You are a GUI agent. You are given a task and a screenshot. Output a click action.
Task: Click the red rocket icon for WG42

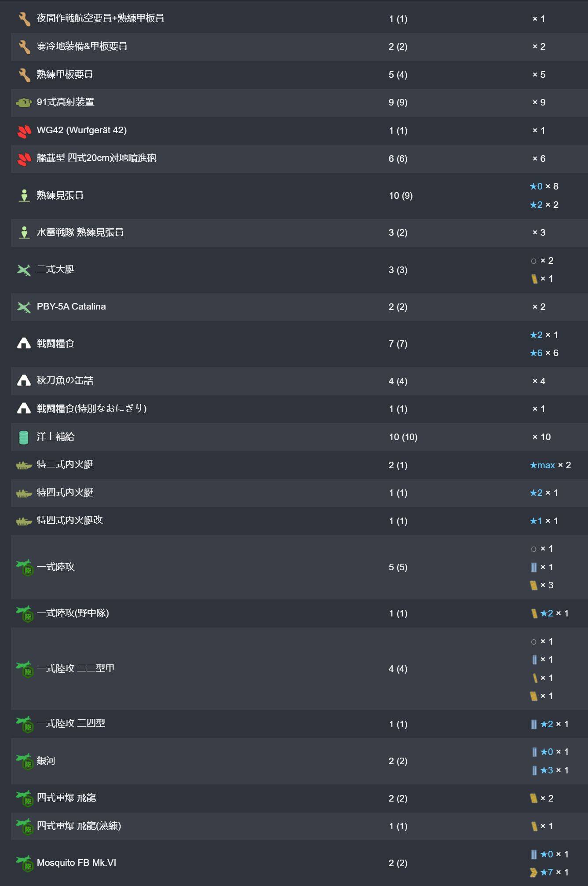coord(24,131)
